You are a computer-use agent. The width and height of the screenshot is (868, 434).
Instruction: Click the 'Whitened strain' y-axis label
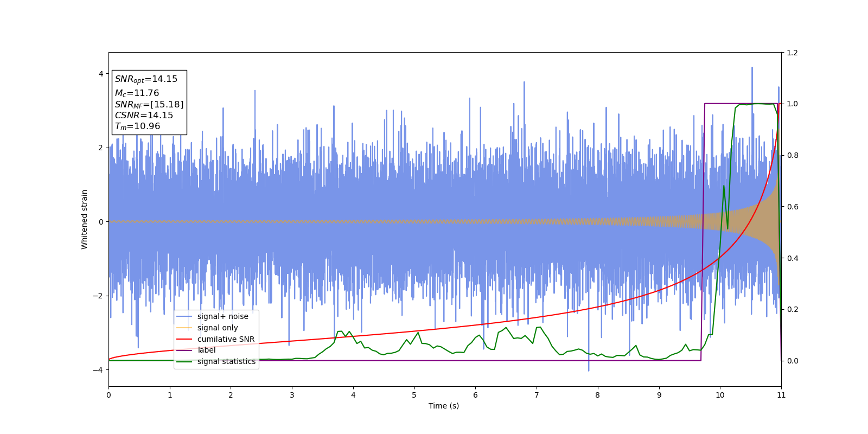84,219
